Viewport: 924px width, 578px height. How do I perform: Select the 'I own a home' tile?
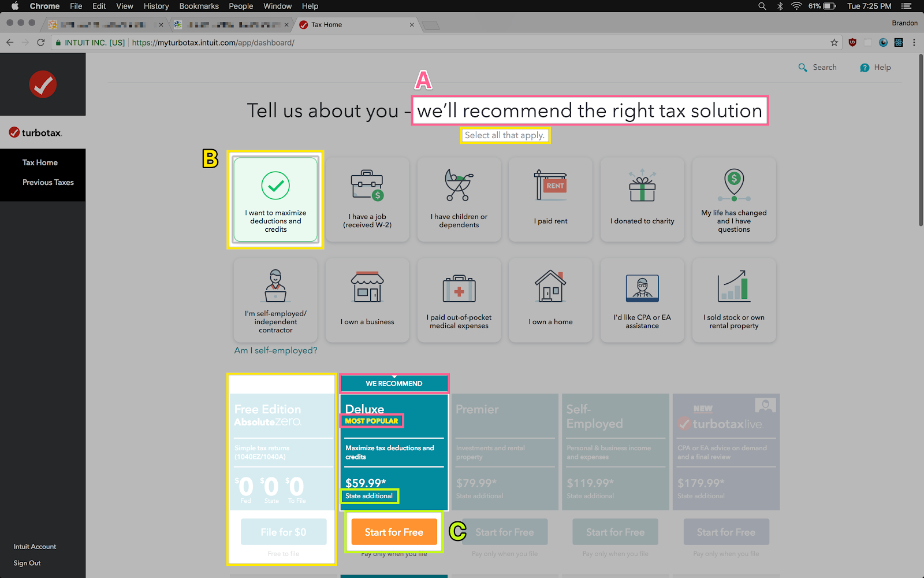tap(550, 300)
